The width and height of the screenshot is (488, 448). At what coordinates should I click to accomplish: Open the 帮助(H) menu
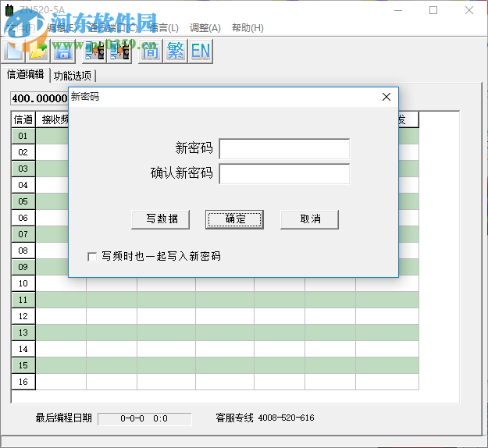coord(248,28)
